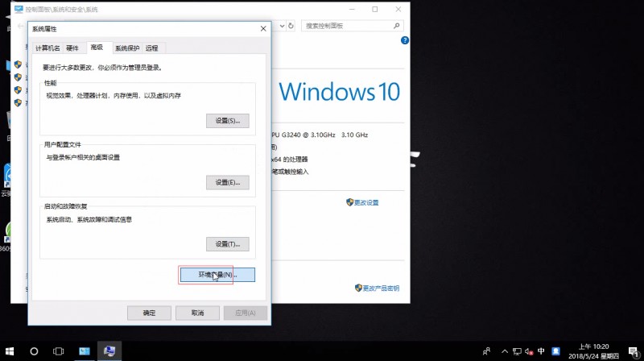Open the Windows Start menu
The image size is (644, 361).
click(x=10, y=351)
